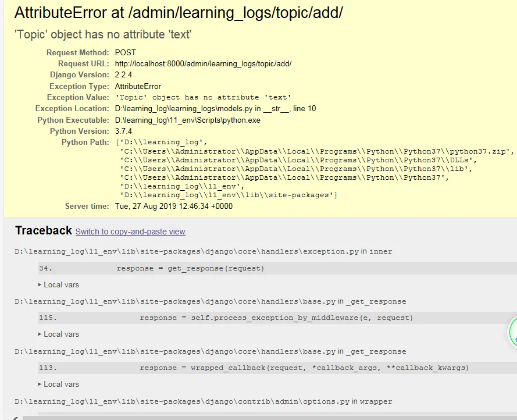
Task: Expand Local vars under wrapped_callback frame
Action: (x=58, y=384)
